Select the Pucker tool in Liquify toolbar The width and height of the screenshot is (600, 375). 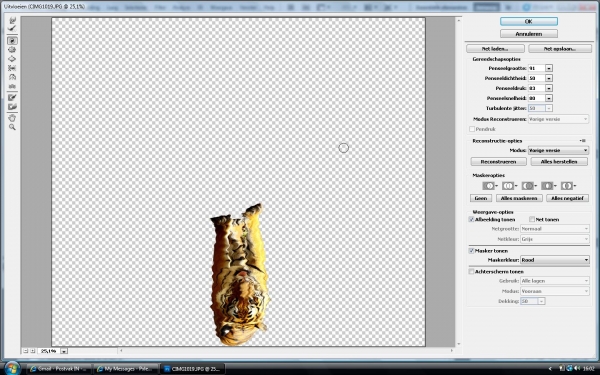pos(12,50)
